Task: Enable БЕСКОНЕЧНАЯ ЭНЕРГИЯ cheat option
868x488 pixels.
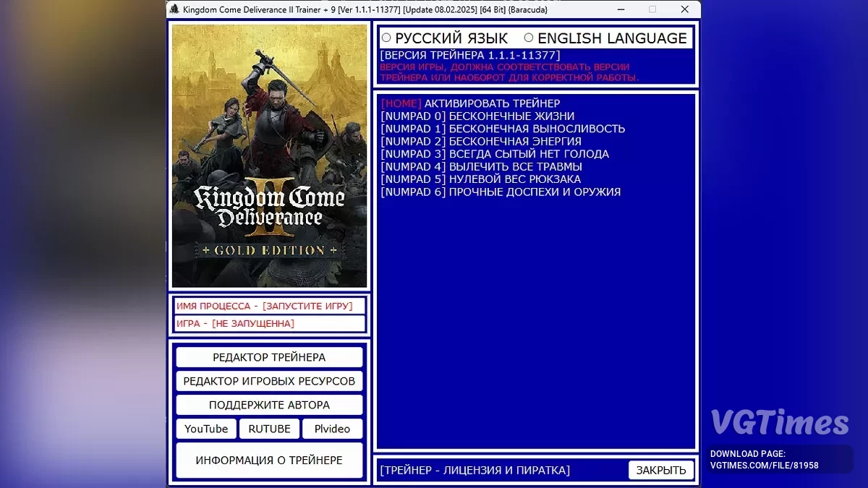Action: tap(481, 141)
